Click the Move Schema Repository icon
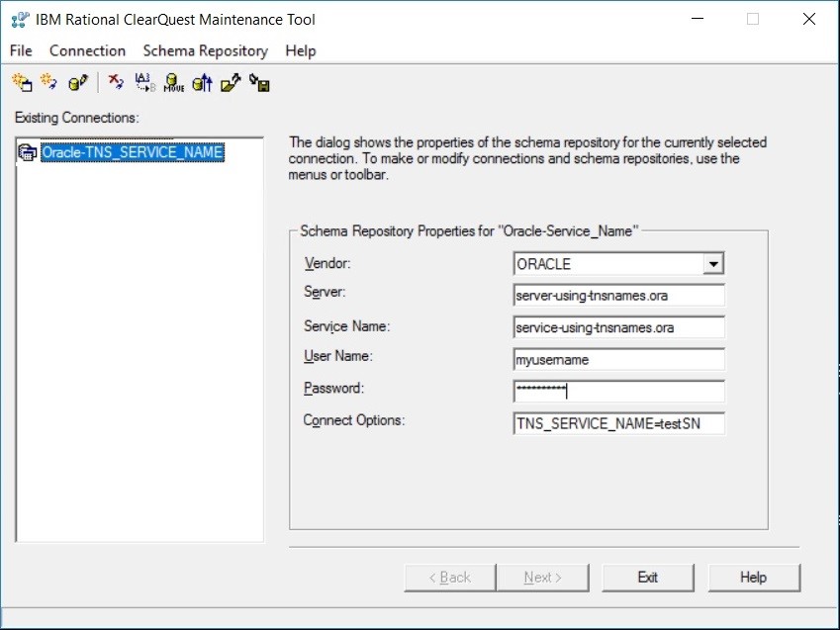 pos(174,83)
